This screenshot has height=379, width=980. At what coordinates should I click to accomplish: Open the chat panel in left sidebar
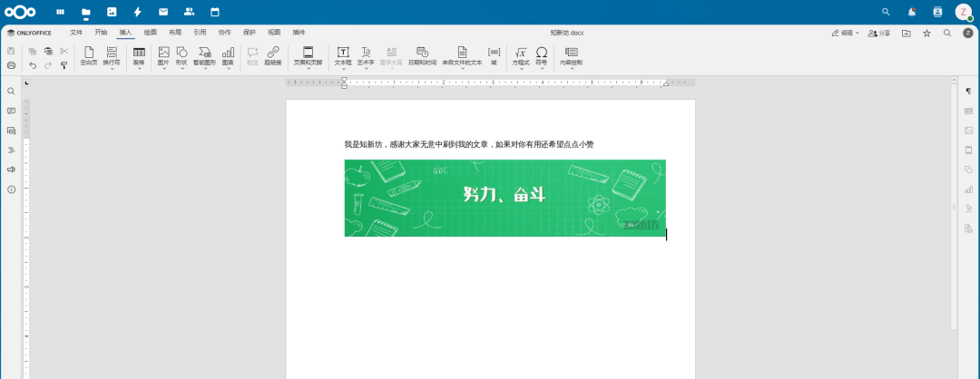(x=11, y=131)
